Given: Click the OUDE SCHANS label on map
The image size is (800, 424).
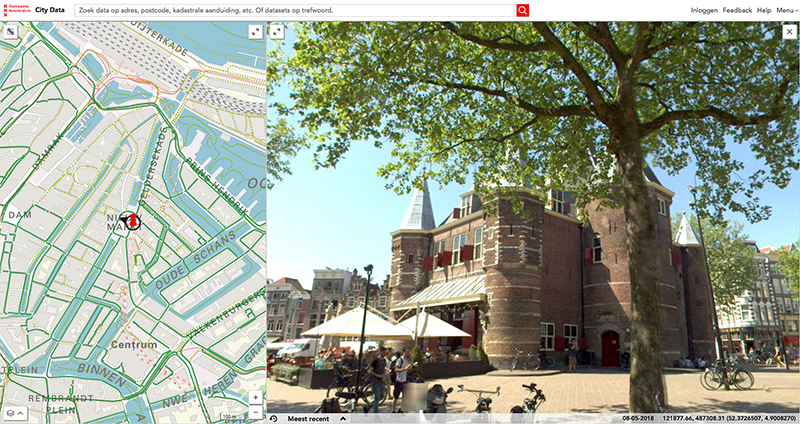Looking at the screenshot, I should tap(196, 260).
